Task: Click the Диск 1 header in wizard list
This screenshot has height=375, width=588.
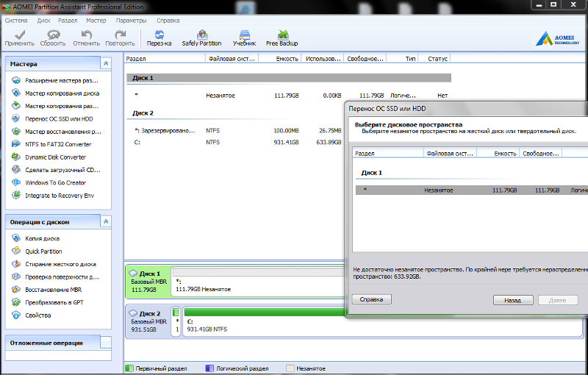Action: [372, 173]
